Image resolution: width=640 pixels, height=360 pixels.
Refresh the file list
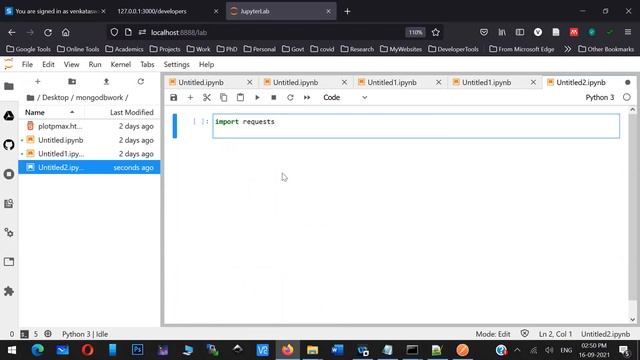click(x=141, y=82)
